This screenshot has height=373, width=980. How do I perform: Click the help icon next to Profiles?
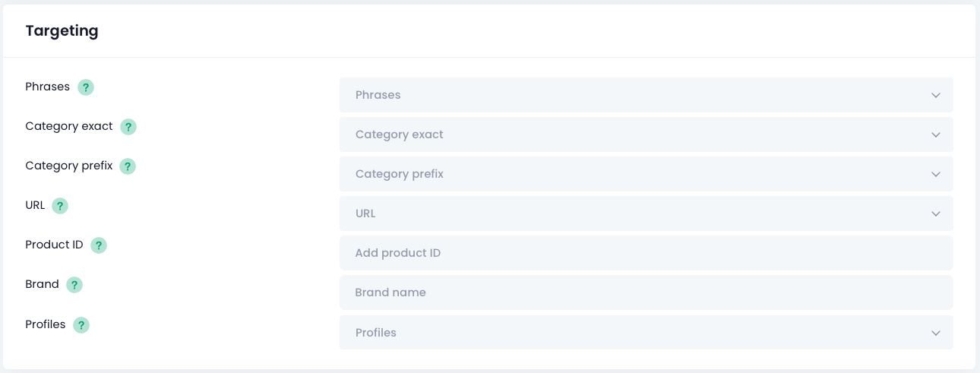click(x=81, y=325)
